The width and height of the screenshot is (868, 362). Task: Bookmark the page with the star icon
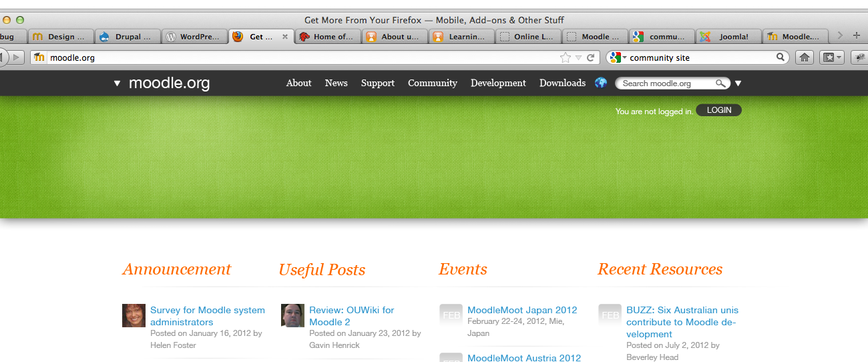click(x=566, y=57)
